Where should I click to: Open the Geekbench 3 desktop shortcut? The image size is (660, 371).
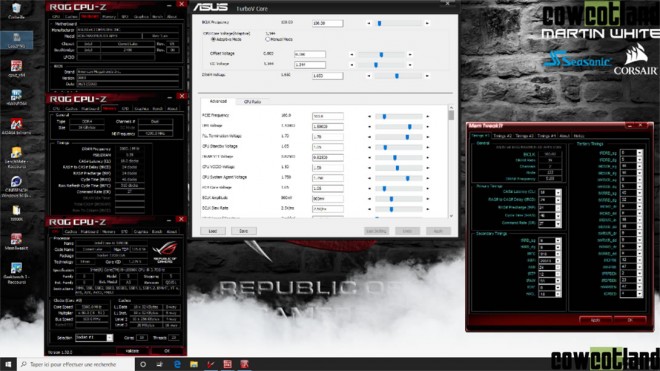(16, 273)
